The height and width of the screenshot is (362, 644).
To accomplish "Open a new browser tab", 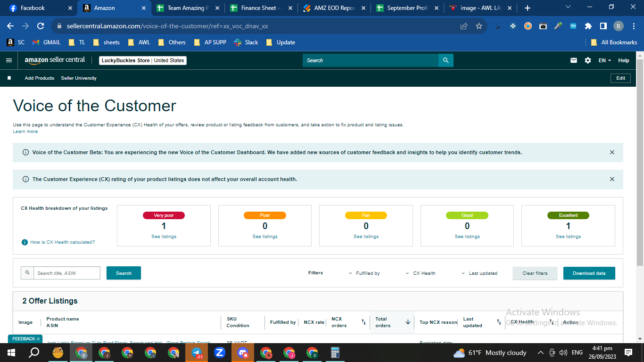I will point(528,8).
